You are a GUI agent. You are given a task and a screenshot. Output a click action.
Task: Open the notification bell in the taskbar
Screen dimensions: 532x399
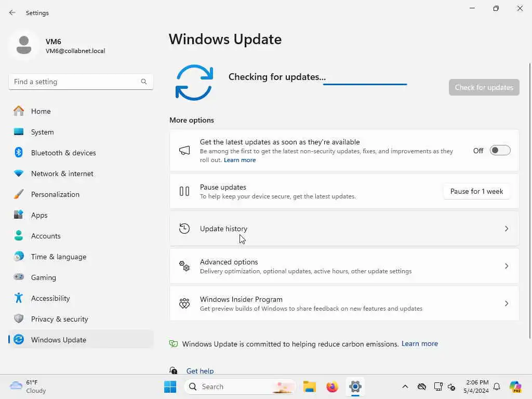click(497, 387)
